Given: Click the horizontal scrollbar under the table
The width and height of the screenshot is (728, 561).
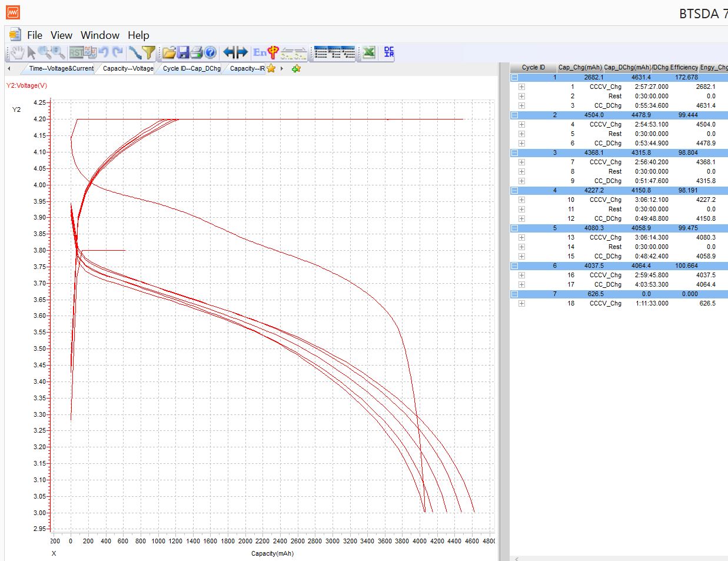Looking at the screenshot, I should [x=619, y=558].
